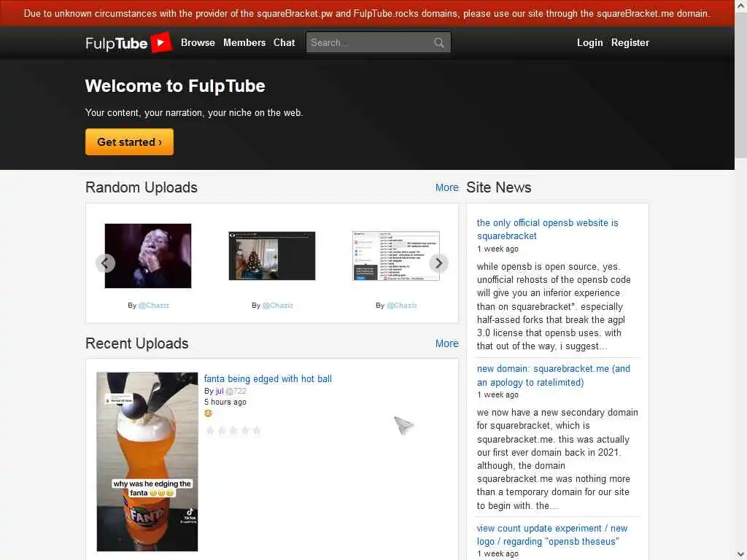Show next random uploads with right arrow
Viewport: 747px width, 560px height.
(x=438, y=262)
